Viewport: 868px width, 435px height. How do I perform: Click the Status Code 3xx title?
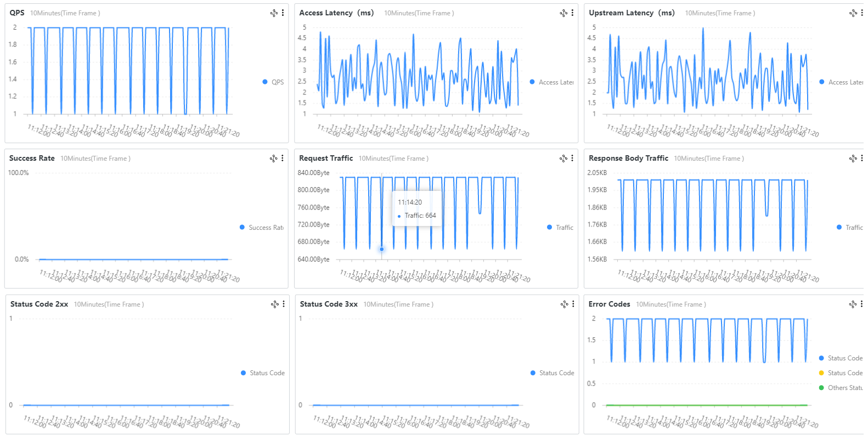(329, 304)
